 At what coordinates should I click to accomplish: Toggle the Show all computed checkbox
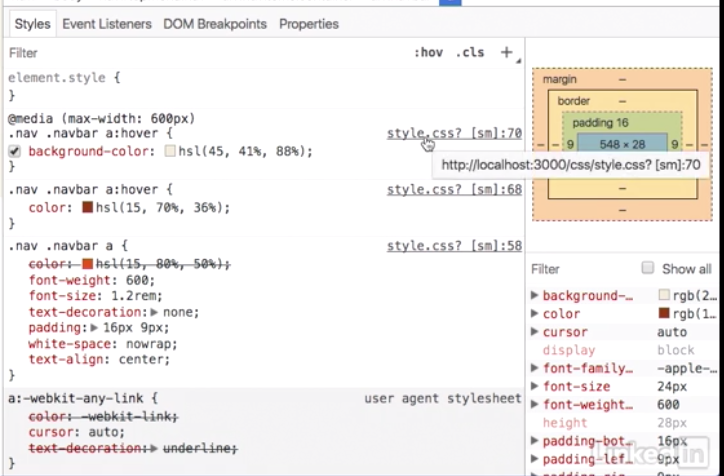coord(648,268)
